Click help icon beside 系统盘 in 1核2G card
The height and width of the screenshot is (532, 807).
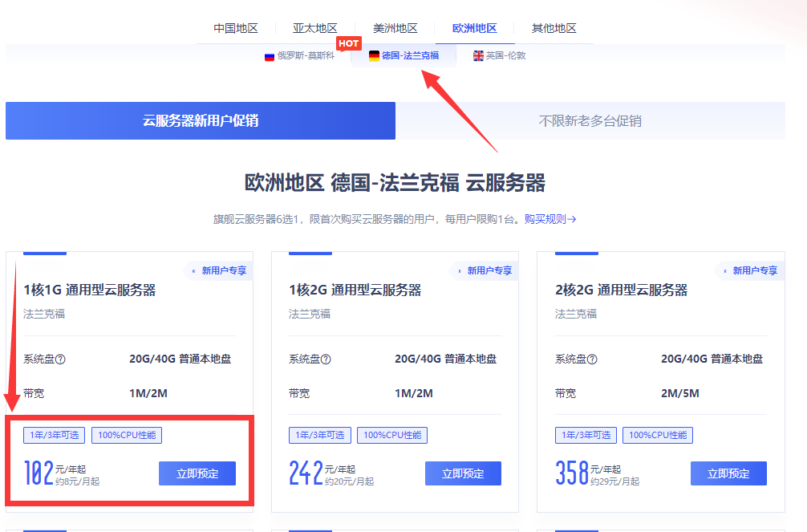pos(326,359)
